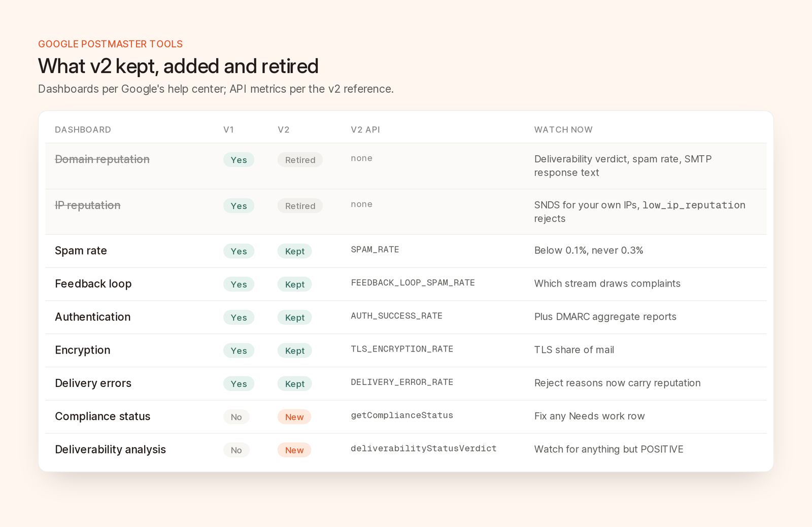This screenshot has height=527, width=812.
Task: Click FEEDBACK_LOOP_SPAM_RATE metric name
Action: click(x=413, y=283)
